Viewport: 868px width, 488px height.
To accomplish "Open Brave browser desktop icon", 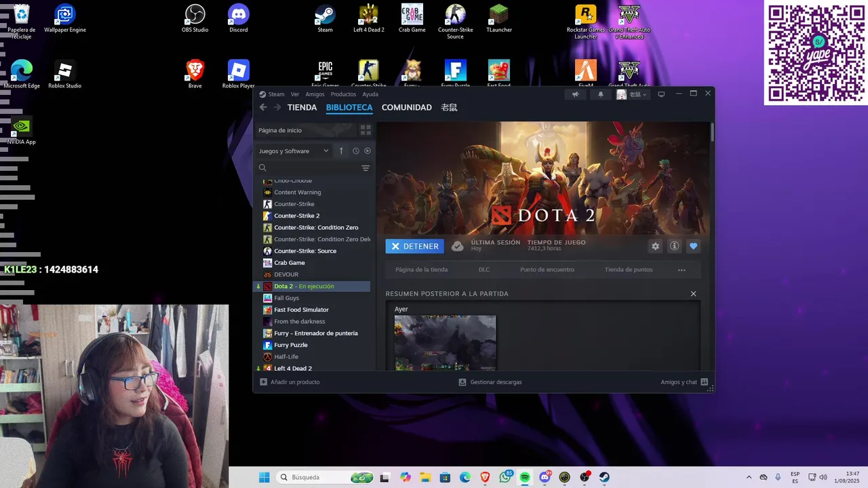I will [195, 74].
